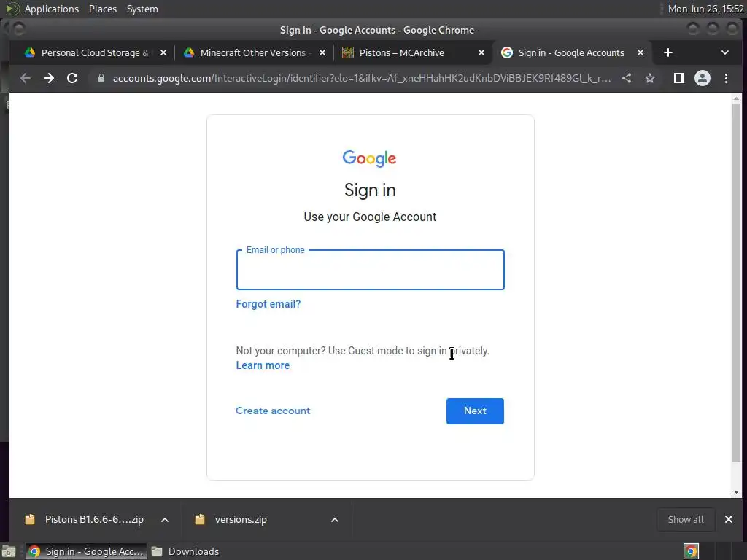The width and height of the screenshot is (747, 560).
Task: Click the page vertical scrollbar
Action: point(736,282)
